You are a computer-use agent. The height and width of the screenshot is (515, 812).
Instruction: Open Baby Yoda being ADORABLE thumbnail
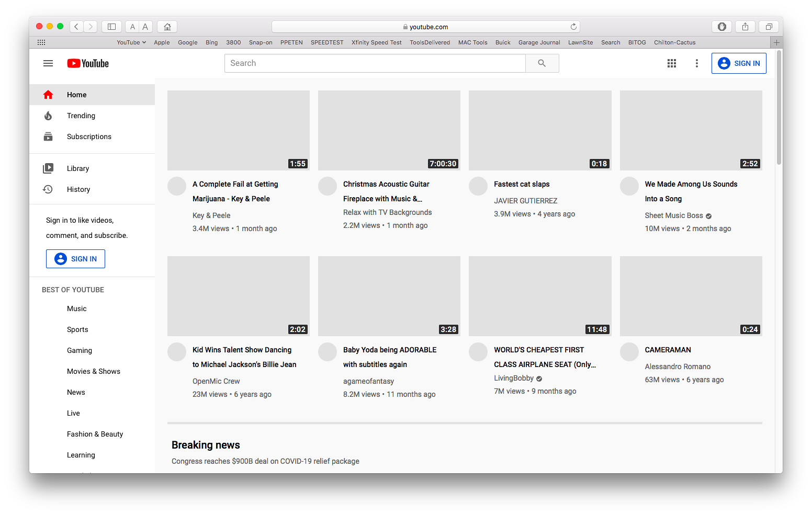click(389, 296)
